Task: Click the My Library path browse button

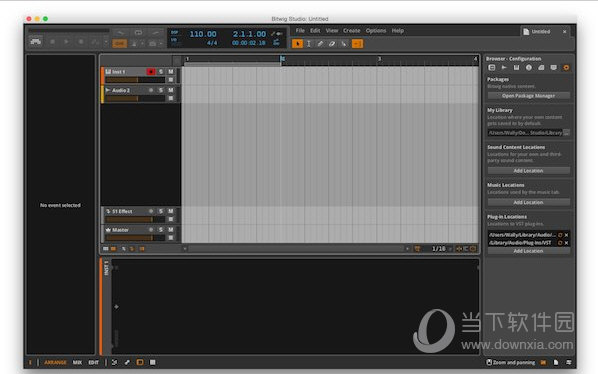Action: (x=567, y=133)
